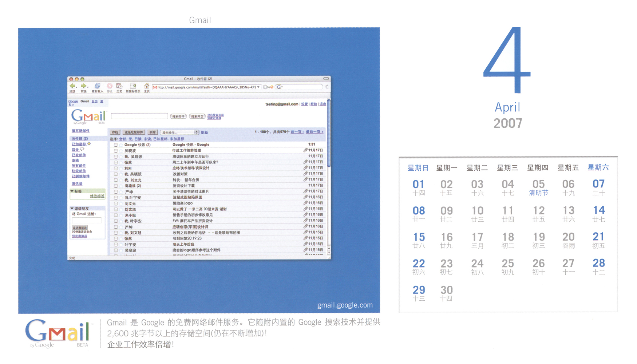637x364 pixels.
Task: Collapse the 标签 labels section triangle
Action: pyautogui.click(x=72, y=191)
